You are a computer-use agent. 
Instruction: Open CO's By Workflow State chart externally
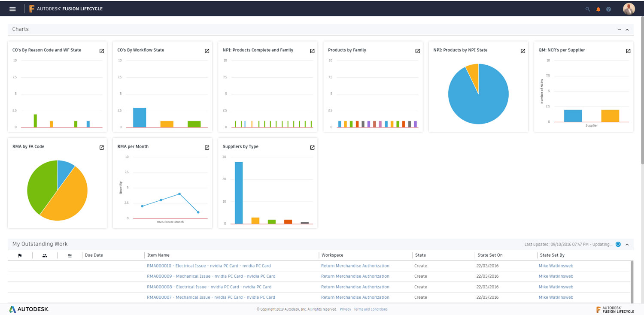(207, 51)
